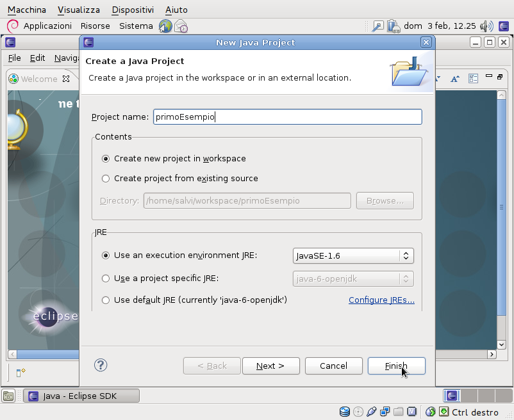The height and width of the screenshot is (420, 514).
Task: Open the mail envelope launcher in panel
Action: [x=181, y=26]
